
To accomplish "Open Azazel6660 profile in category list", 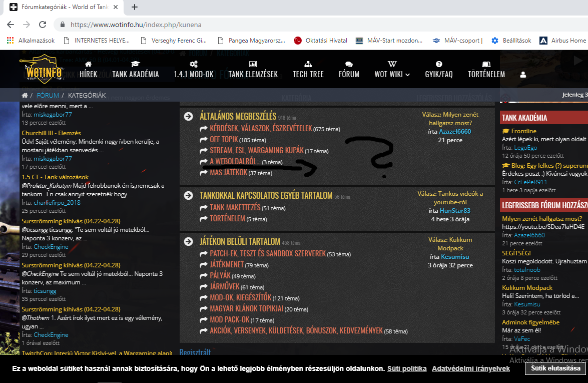I will [x=455, y=131].
